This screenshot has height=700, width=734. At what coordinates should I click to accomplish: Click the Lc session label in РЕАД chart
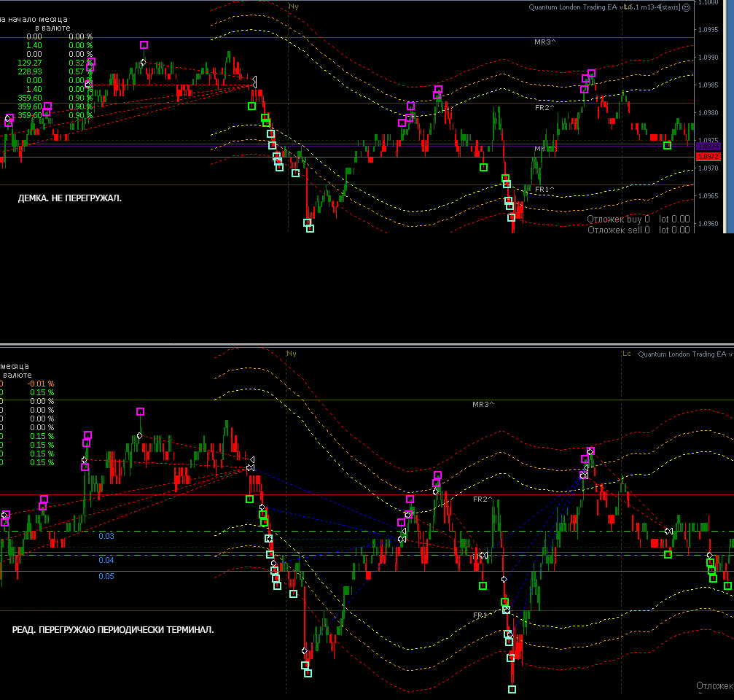pos(626,354)
